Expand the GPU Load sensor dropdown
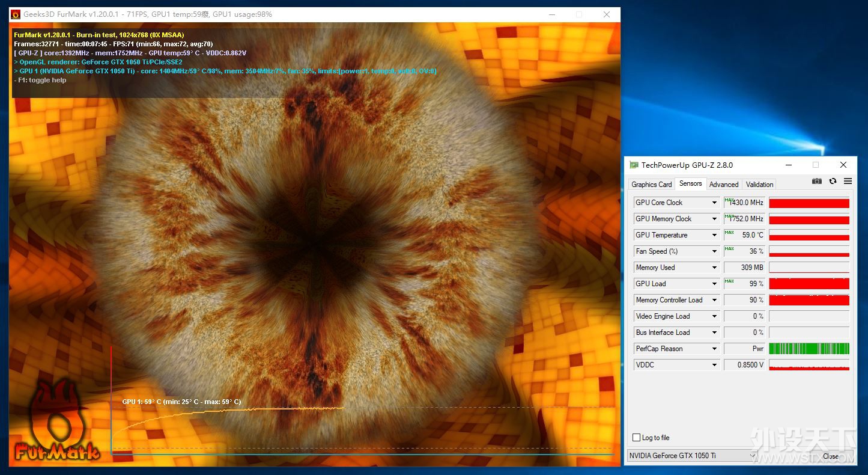This screenshot has width=868, height=475. coord(714,284)
